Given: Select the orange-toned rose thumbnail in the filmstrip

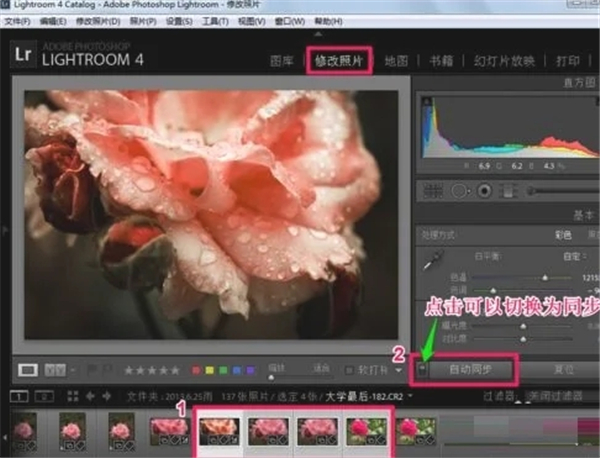Looking at the screenshot, I should pyautogui.click(x=220, y=431).
